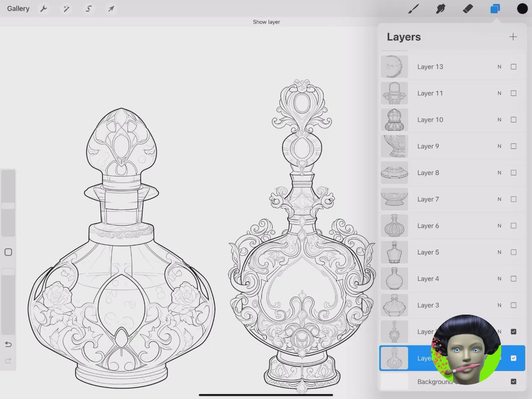Image resolution: width=532 pixels, height=399 pixels.
Task: Select the Brush tool
Action: pyautogui.click(x=414, y=9)
